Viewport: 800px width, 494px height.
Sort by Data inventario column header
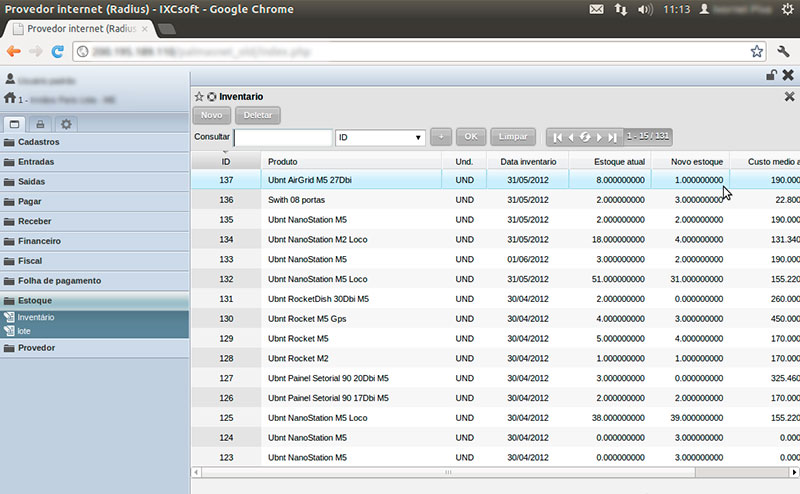528,162
